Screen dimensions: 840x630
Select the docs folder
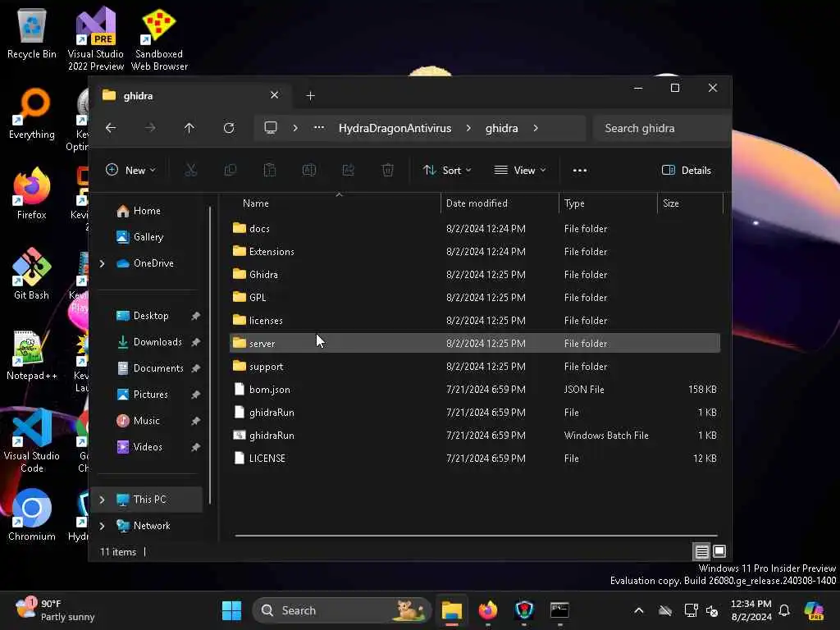point(475,228)
